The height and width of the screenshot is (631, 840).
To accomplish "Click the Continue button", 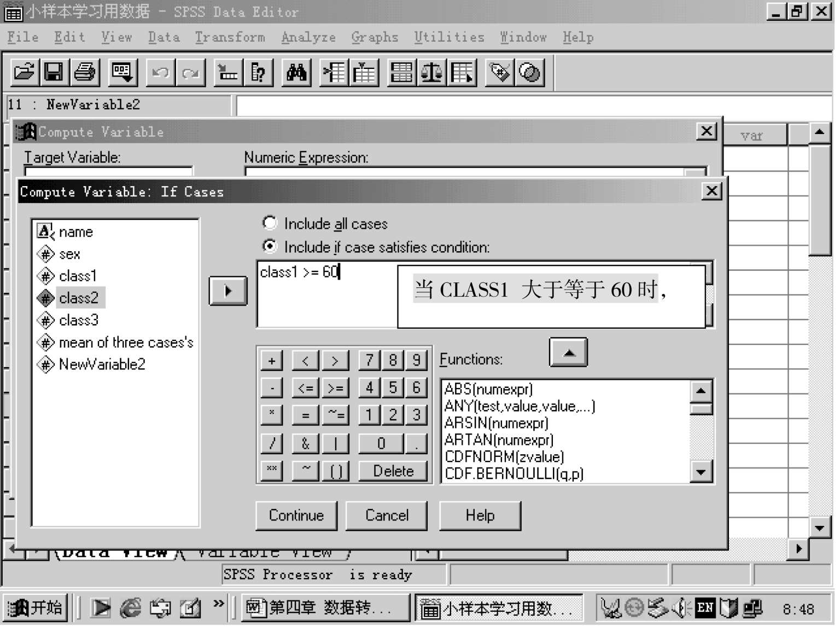I will (296, 516).
